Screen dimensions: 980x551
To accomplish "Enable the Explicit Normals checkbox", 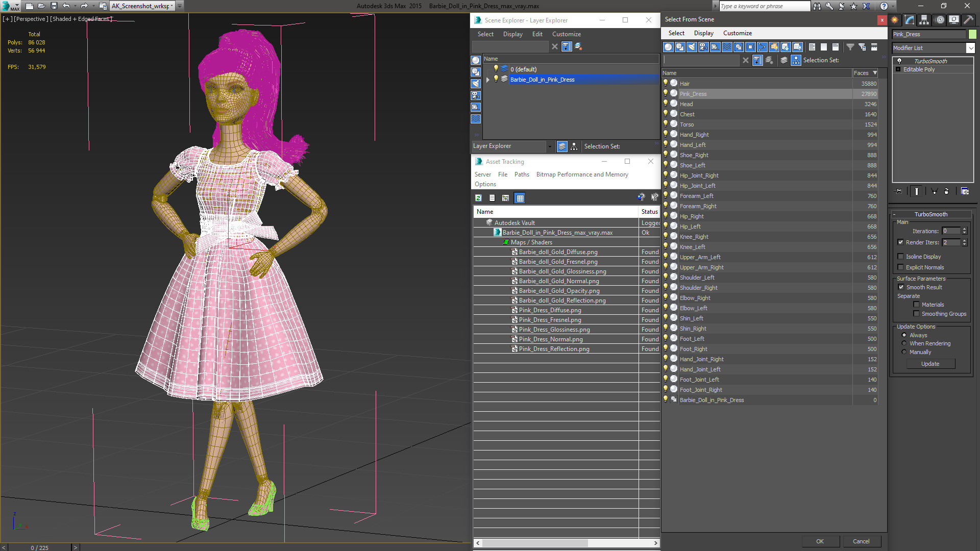I will tap(900, 267).
